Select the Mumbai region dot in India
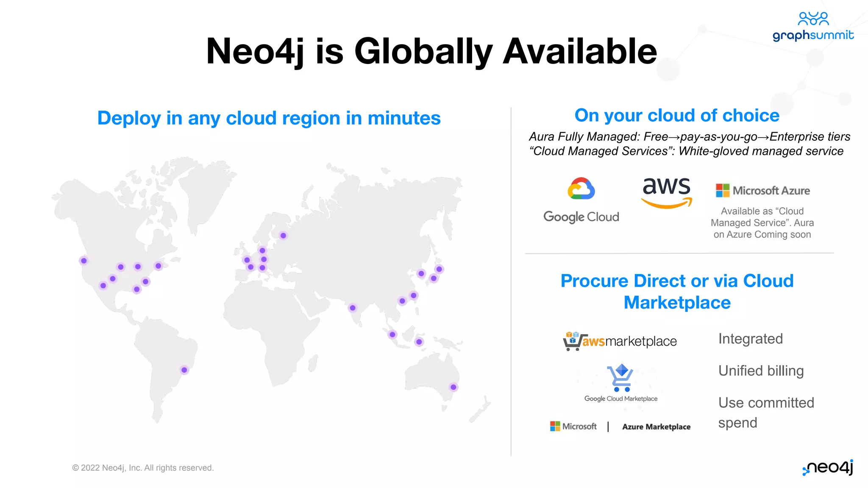Screen dimensions: 868x488 353,308
